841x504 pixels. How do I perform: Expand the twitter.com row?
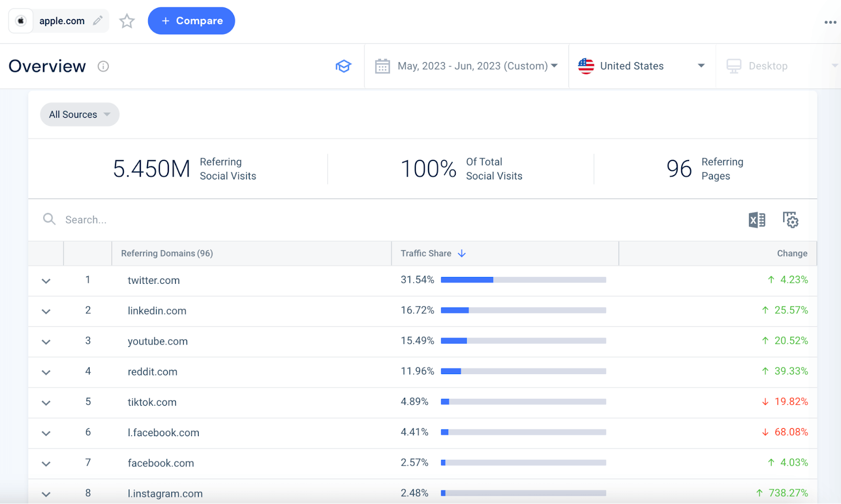coord(46,281)
